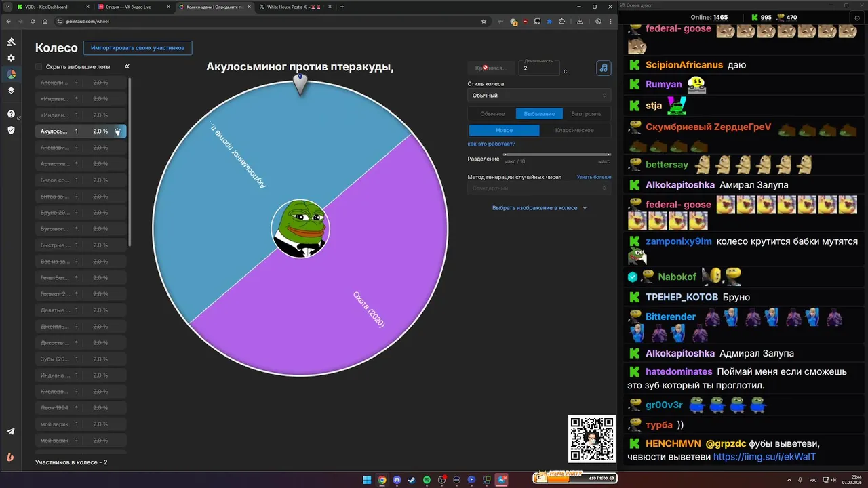Open settings gear in the left sidebar

pyautogui.click(x=11, y=58)
